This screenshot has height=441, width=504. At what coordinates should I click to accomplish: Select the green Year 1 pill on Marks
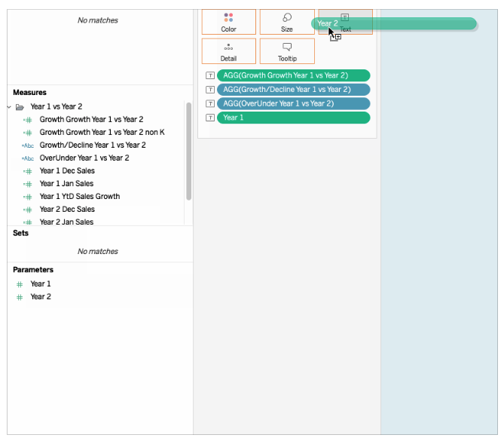point(292,118)
